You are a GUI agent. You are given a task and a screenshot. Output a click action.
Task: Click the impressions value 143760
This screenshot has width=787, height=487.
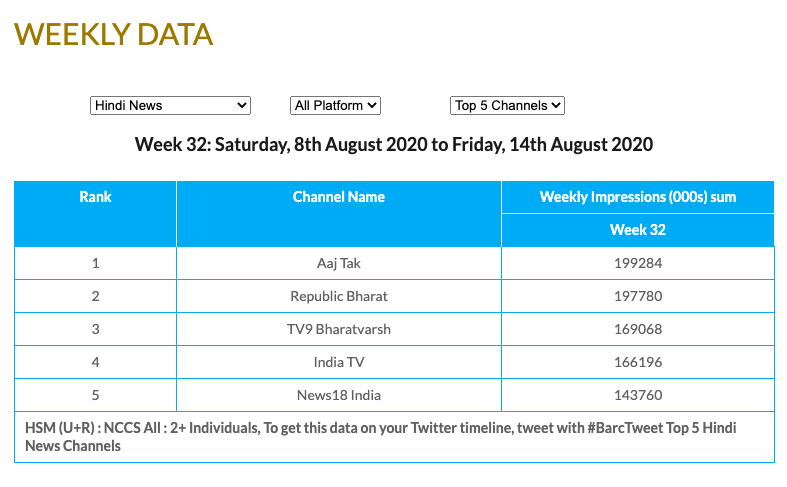pyautogui.click(x=638, y=395)
